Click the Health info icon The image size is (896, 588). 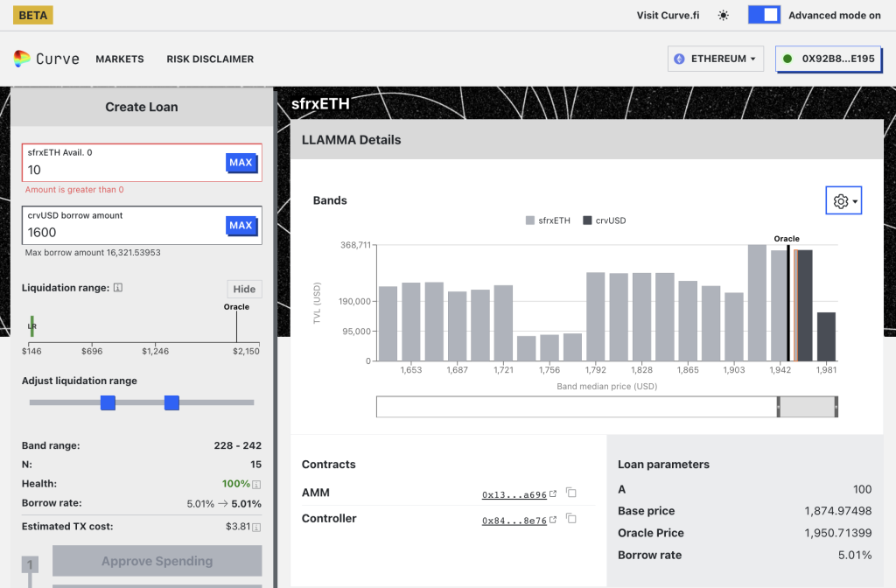256,485
